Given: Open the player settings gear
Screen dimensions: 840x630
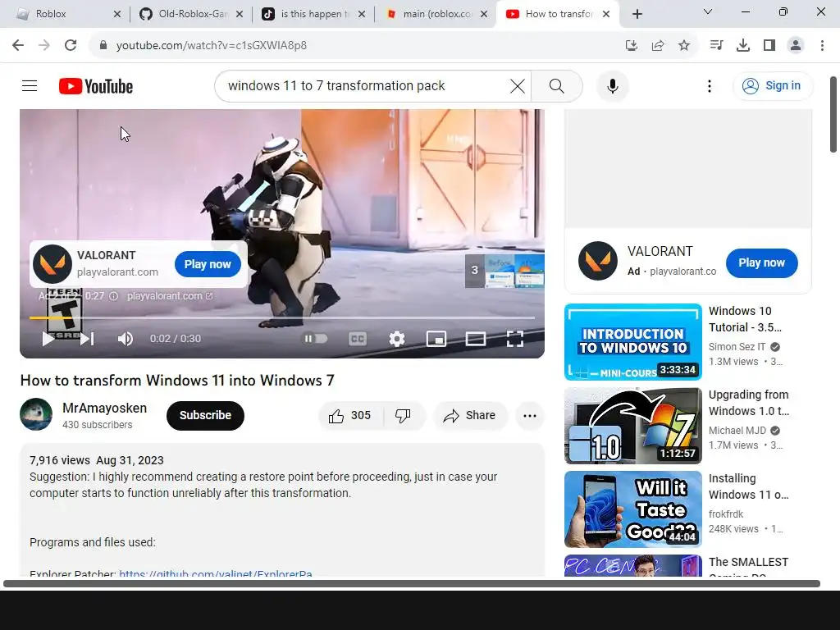Looking at the screenshot, I should coord(397,339).
